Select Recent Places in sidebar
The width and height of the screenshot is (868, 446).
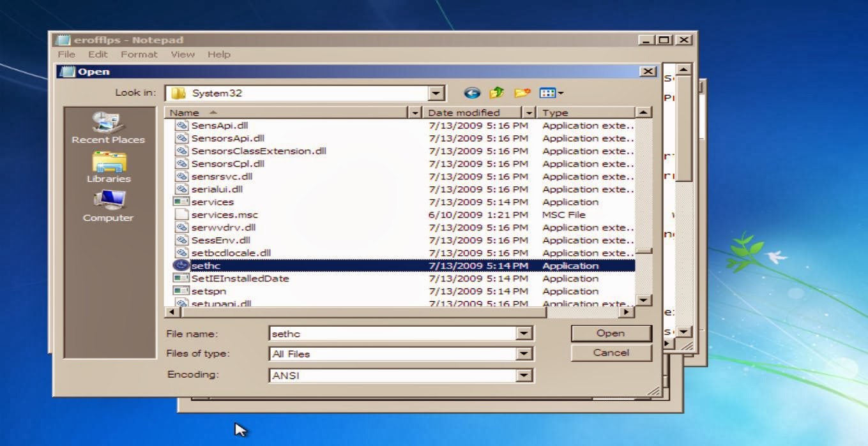click(108, 128)
